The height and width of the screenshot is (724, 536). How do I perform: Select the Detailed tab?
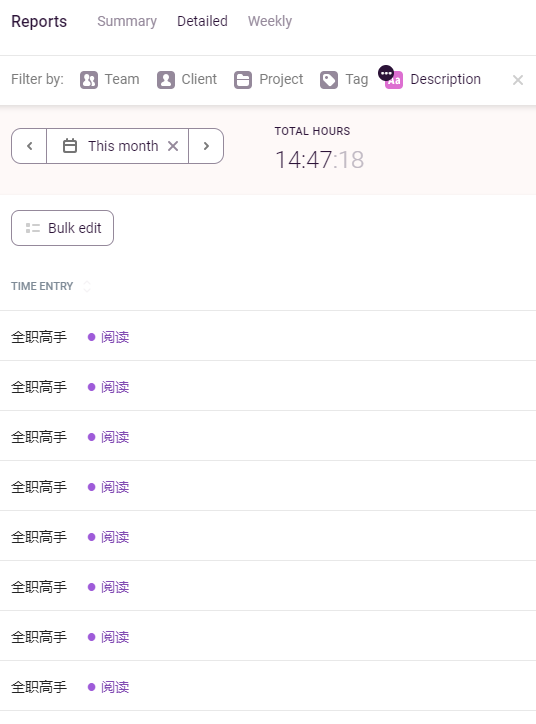[x=202, y=21]
